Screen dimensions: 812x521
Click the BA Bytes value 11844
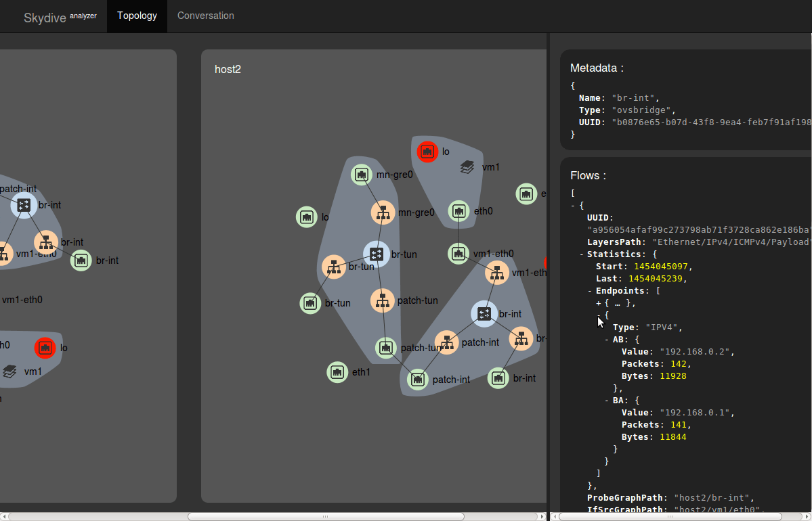673,437
